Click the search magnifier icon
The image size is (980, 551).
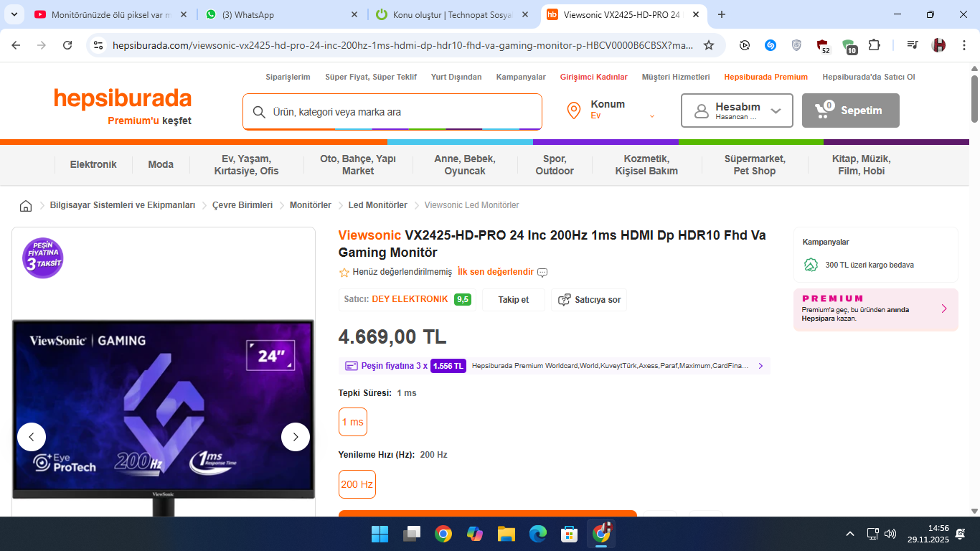(259, 112)
